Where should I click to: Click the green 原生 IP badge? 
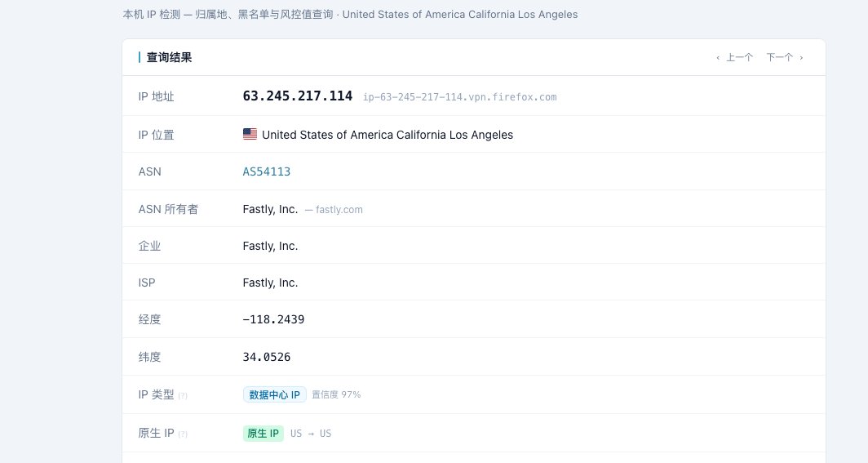[x=263, y=433]
